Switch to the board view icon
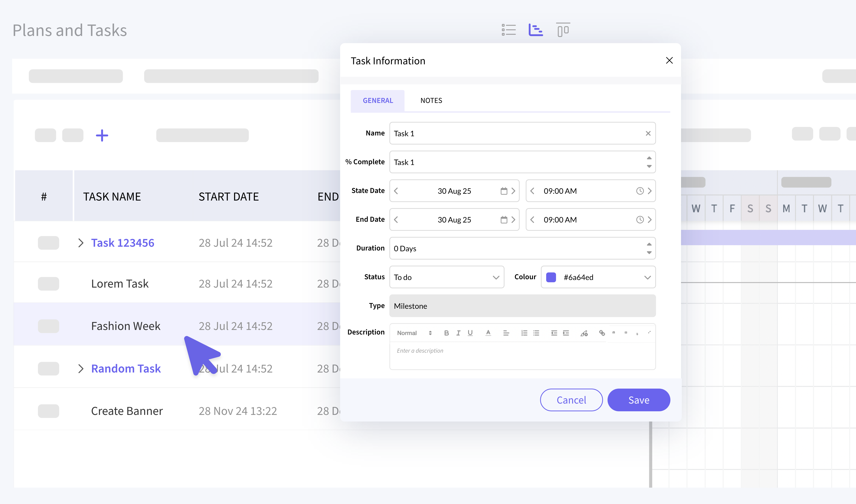Viewport: 856px width, 504px height. point(563,30)
